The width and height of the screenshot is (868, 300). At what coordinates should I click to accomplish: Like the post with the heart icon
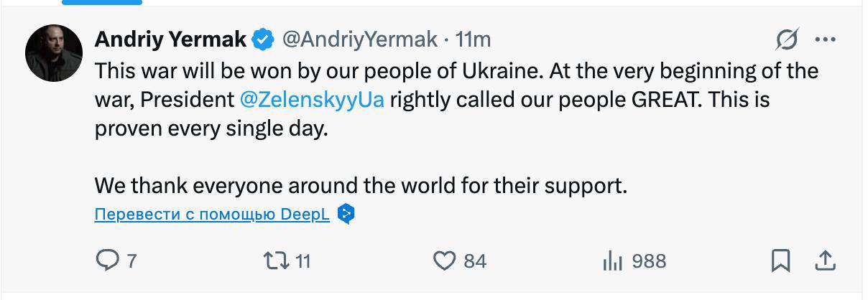tap(445, 261)
